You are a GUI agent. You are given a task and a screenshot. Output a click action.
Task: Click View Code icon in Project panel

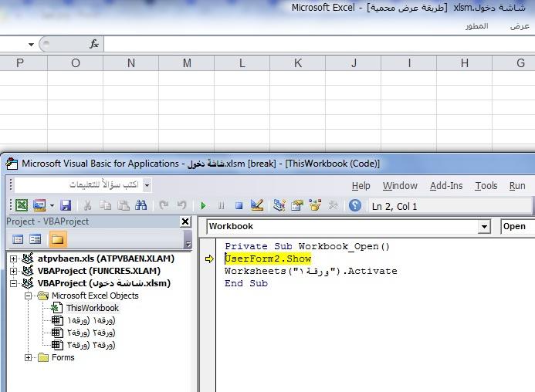tap(18, 239)
